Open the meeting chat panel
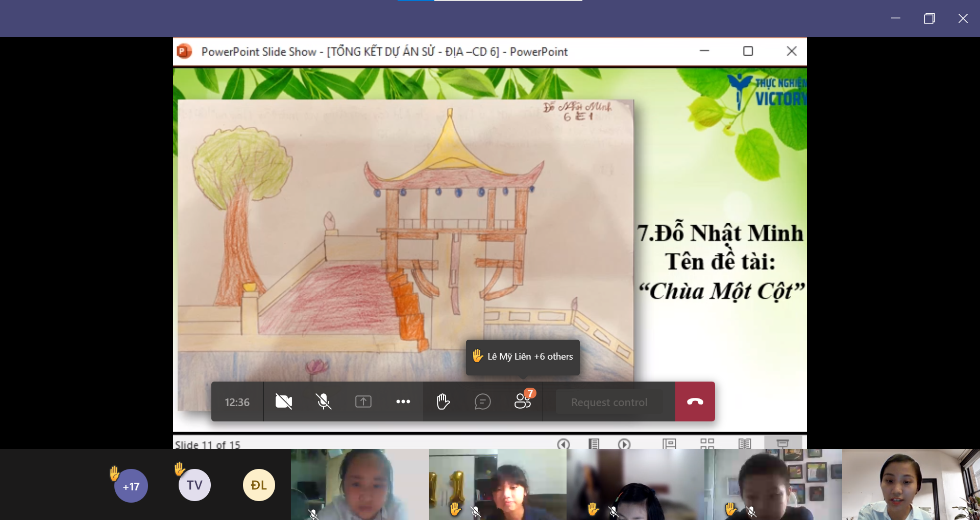Screen dimensions: 980x520 point(482,402)
